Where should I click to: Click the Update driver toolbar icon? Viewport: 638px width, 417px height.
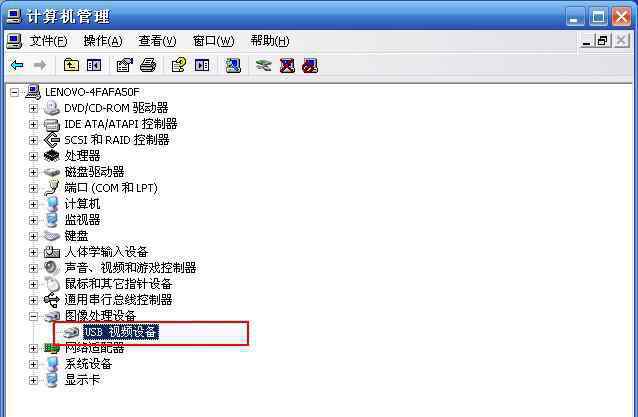coord(263,65)
